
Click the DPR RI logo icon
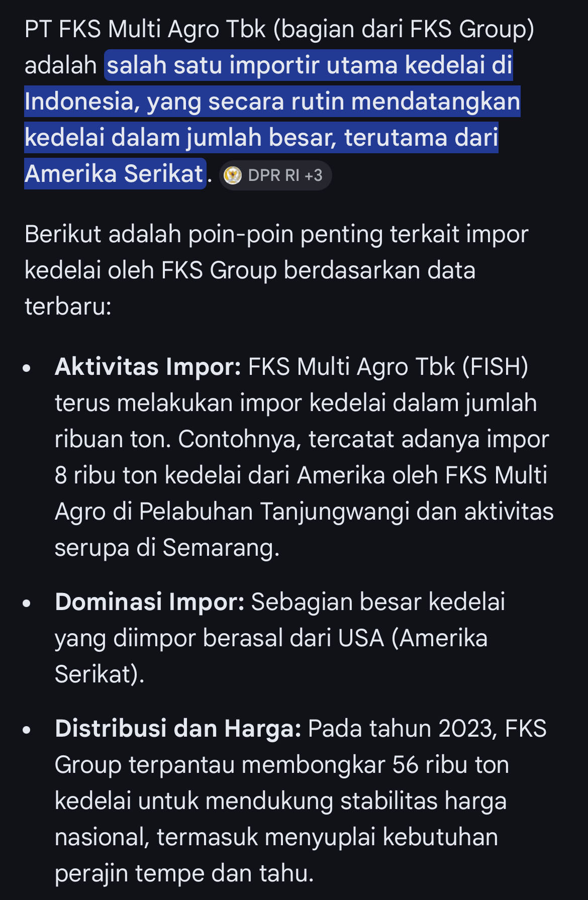233,175
